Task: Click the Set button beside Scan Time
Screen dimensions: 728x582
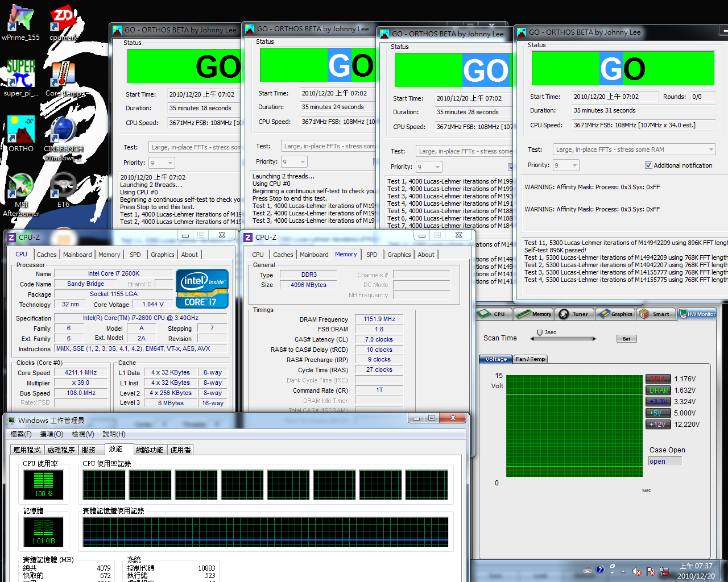Action: click(x=626, y=339)
